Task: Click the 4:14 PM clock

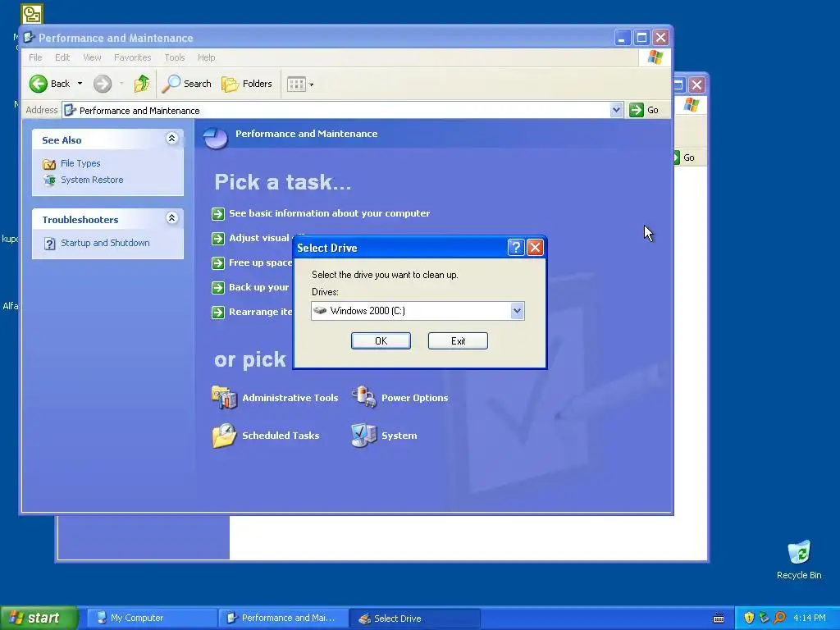Action: 810,618
